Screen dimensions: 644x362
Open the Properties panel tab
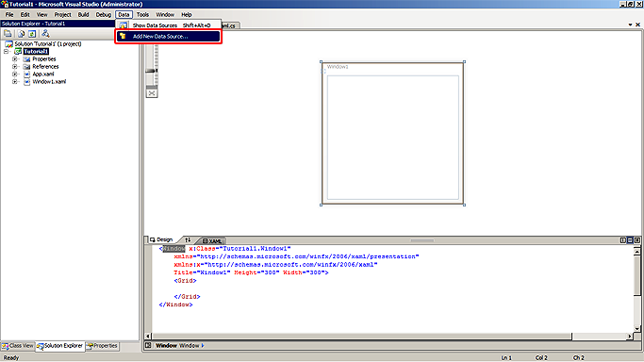102,346
